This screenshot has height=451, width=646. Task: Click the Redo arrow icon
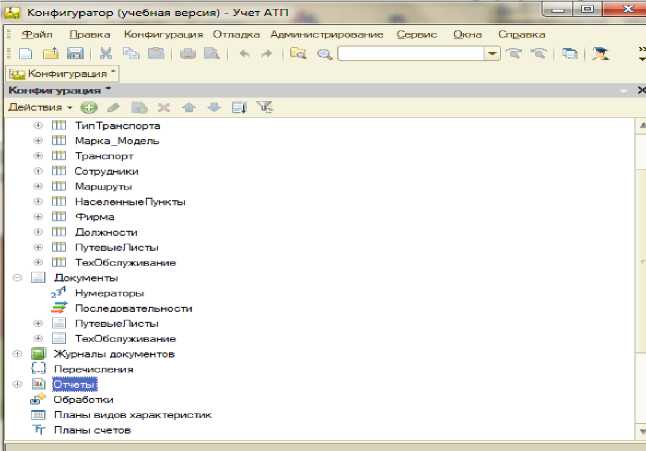[267, 54]
